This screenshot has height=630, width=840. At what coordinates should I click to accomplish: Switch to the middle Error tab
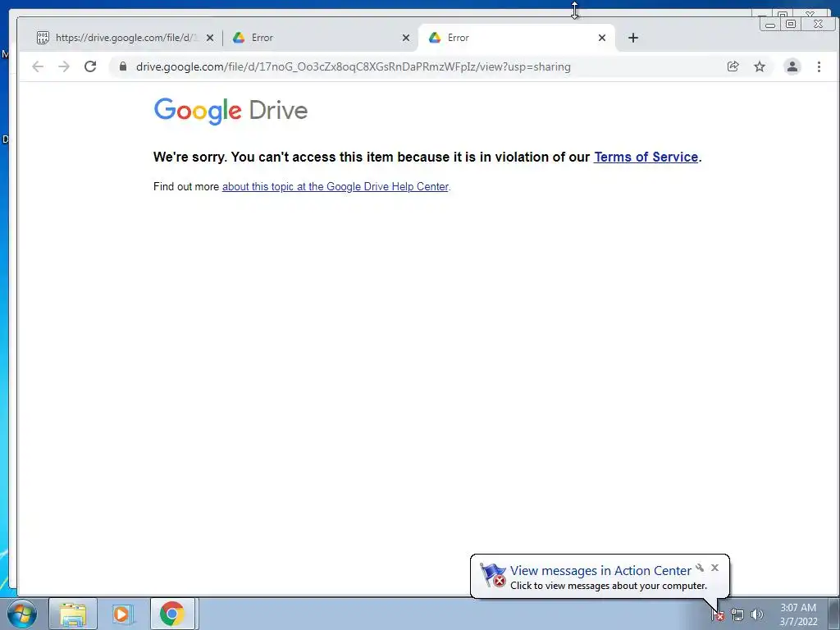321,38
